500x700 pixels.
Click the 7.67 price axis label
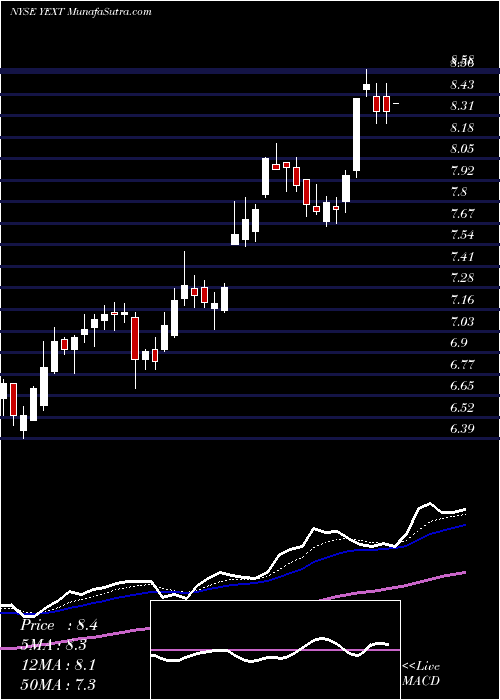coord(462,213)
